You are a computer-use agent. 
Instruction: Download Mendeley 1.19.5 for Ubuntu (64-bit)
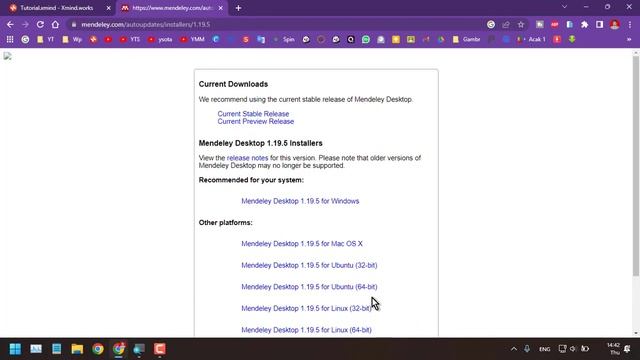click(309, 287)
